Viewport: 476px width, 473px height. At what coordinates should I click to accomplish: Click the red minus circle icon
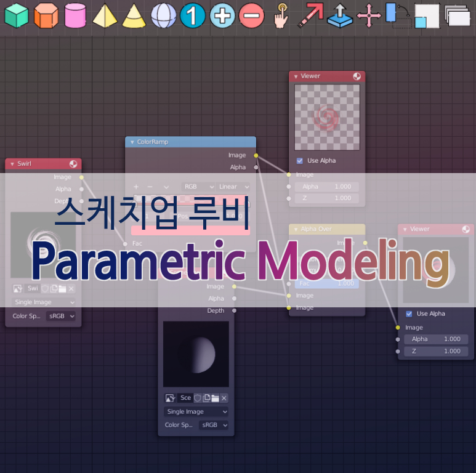[251, 15]
